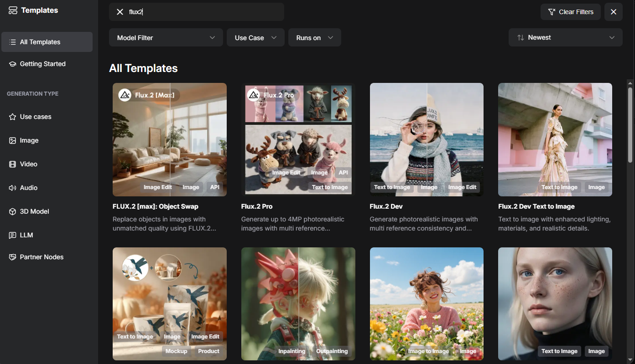Viewport: 635px width, 364px height.
Task: Open the flower field woman template thumbnail
Action: pos(427,304)
